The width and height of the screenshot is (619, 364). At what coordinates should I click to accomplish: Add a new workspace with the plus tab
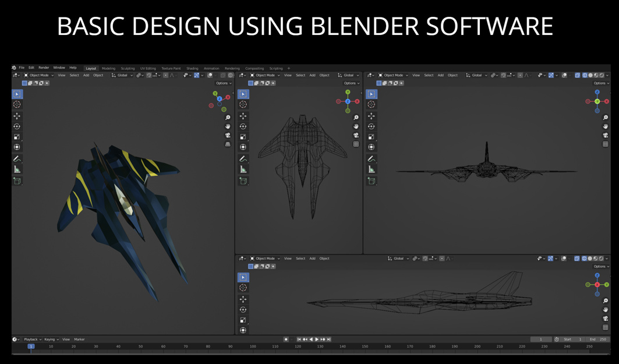point(289,68)
